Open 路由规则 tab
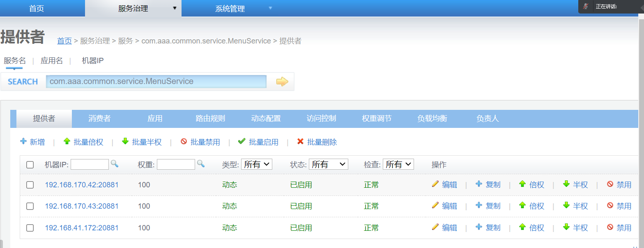The width and height of the screenshot is (644, 248). point(210,118)
